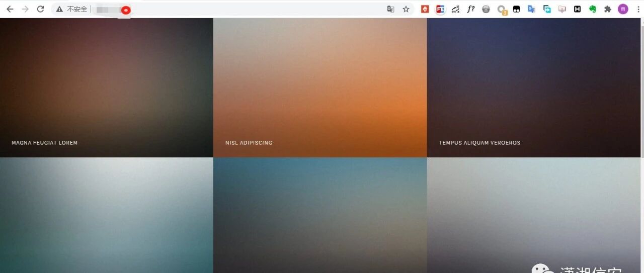
Task: Open the Chrome three-dot menu
Action: [637, 9]
